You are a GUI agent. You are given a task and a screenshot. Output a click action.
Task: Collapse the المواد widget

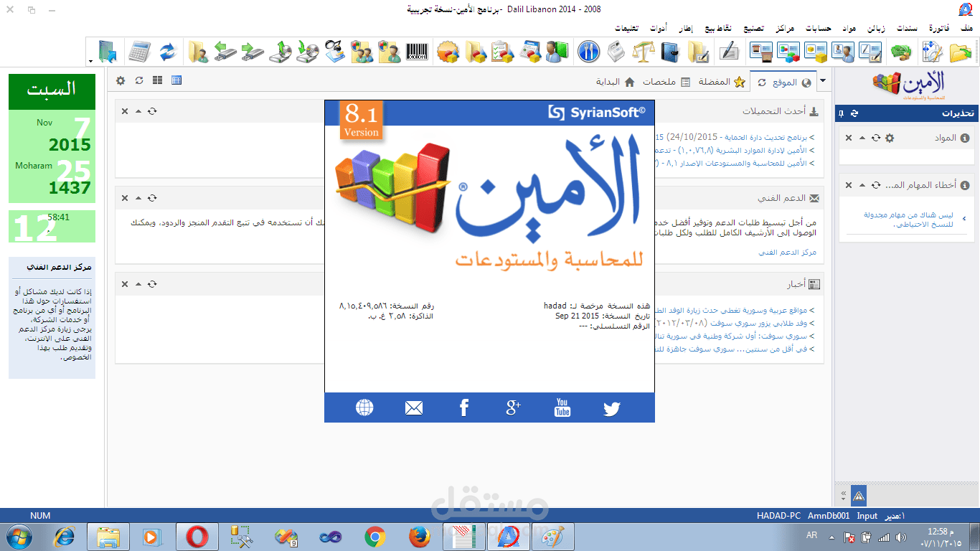[x=862, y=138]
